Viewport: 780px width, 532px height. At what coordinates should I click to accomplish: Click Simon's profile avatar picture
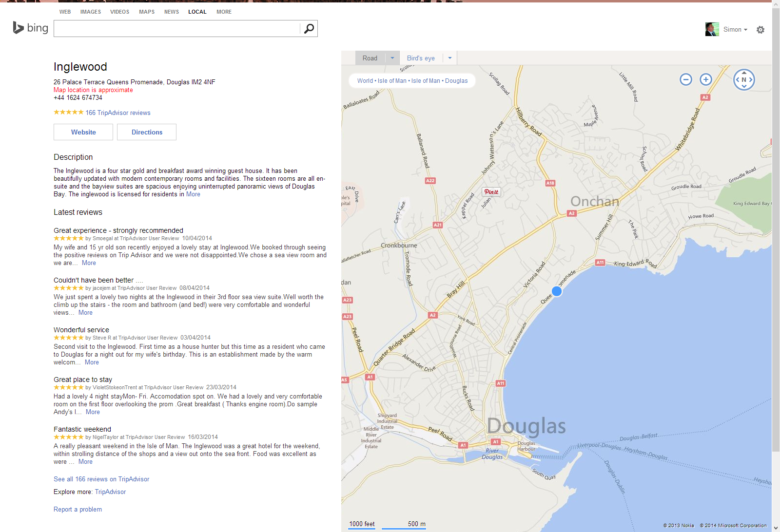pos(712,29)
